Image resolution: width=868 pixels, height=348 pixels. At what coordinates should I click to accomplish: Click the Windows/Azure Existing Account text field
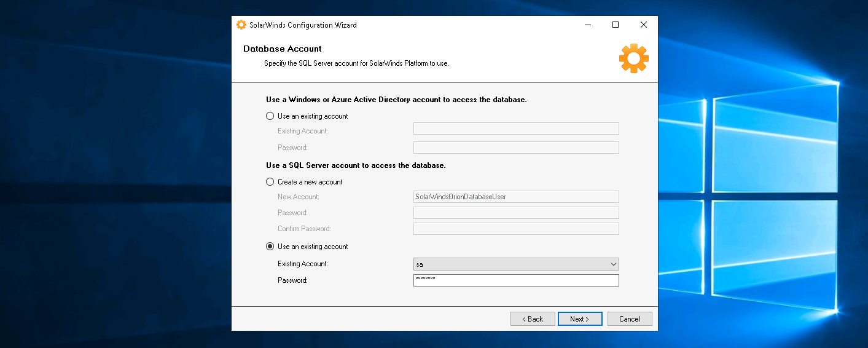pos(515,129)
